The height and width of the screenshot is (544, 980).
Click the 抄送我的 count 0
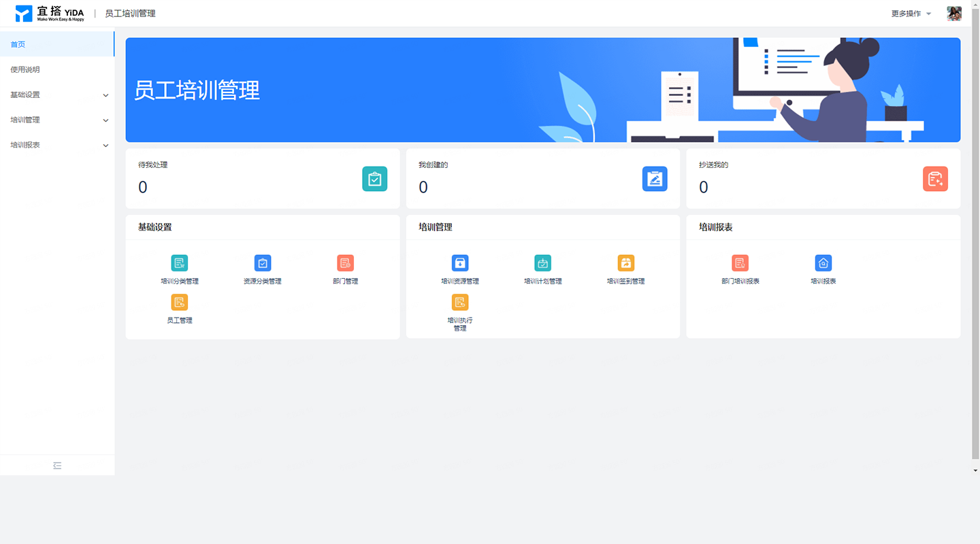pyautogui.click(x=703, y=188)
